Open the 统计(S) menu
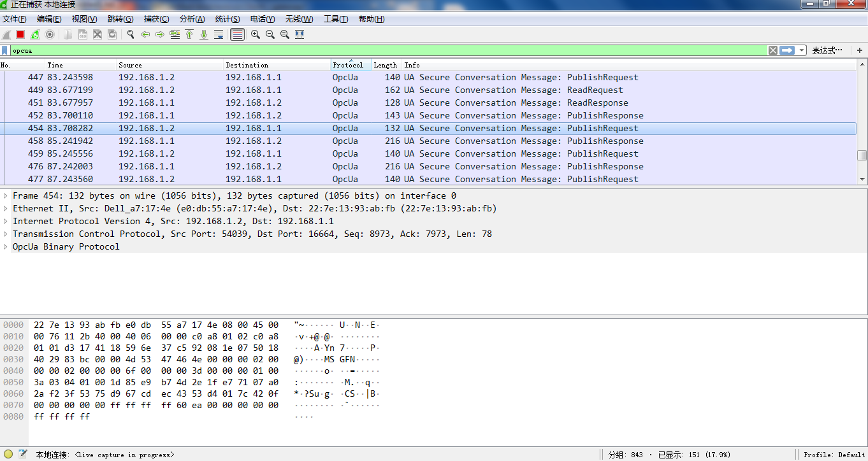 (x=228, y=19)
